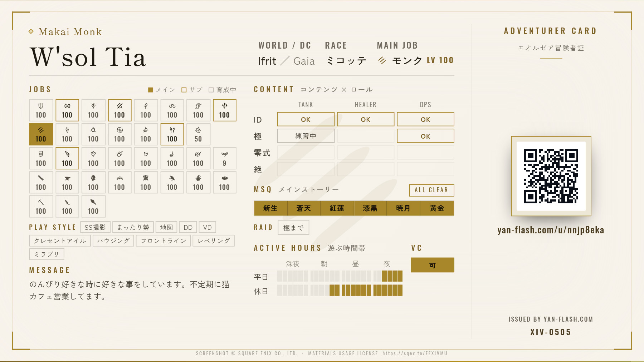Click the Paladin shield job icon
644x362 pixels.
41,106
